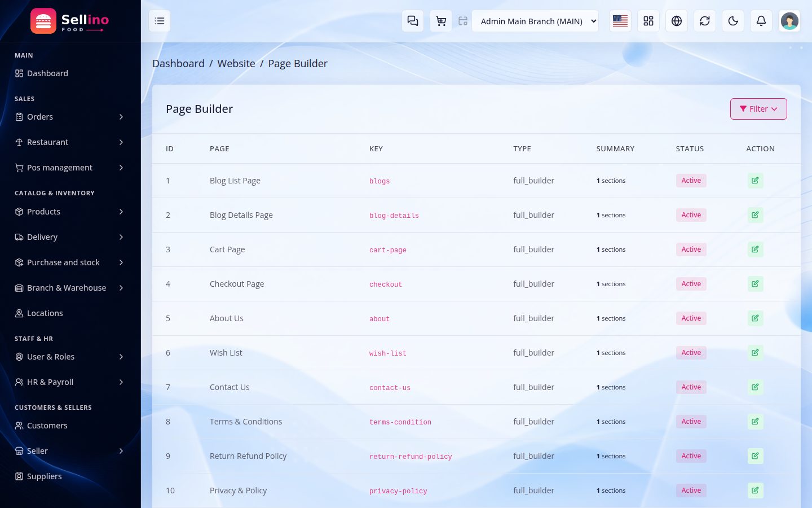This screenshot has width=812, height=508.
Task: Expand the HR & Payroll menu
Action: (x=70, y=382)
